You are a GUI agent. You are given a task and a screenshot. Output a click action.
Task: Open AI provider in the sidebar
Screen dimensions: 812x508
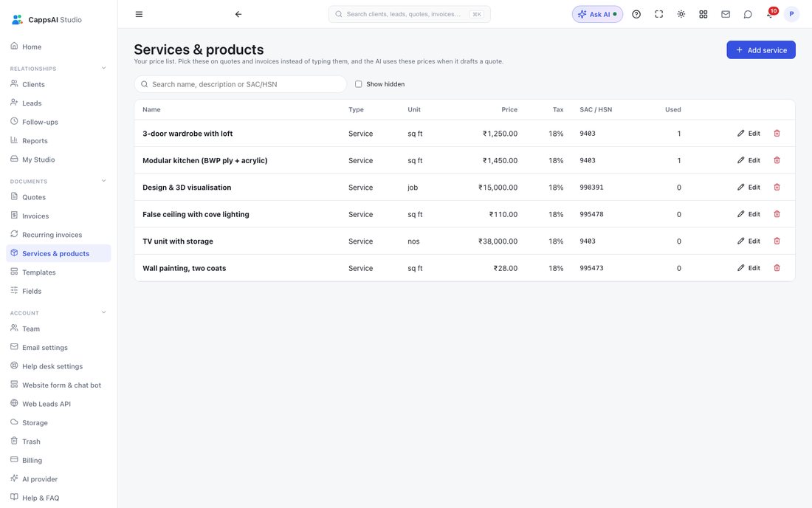tap(58, 479)
